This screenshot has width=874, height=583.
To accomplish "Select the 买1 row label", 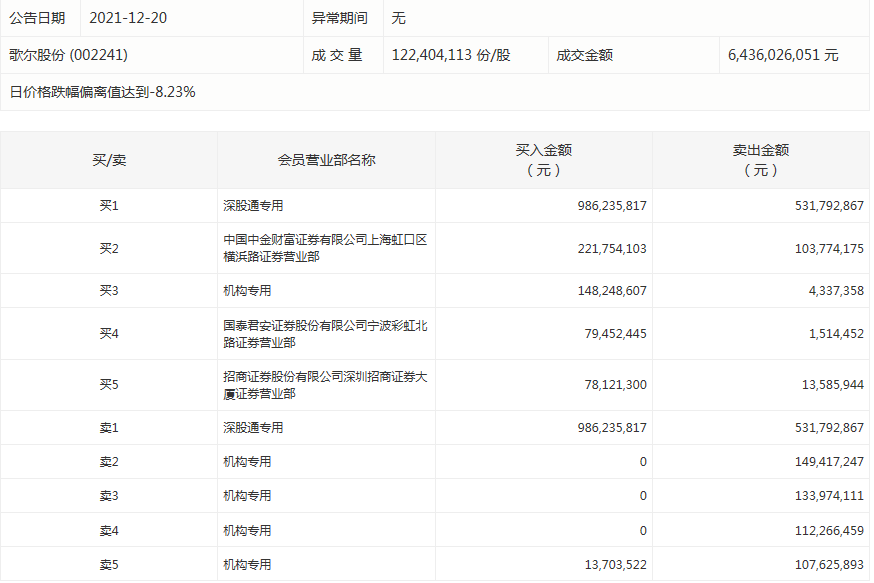I will (x=109, y=206).
